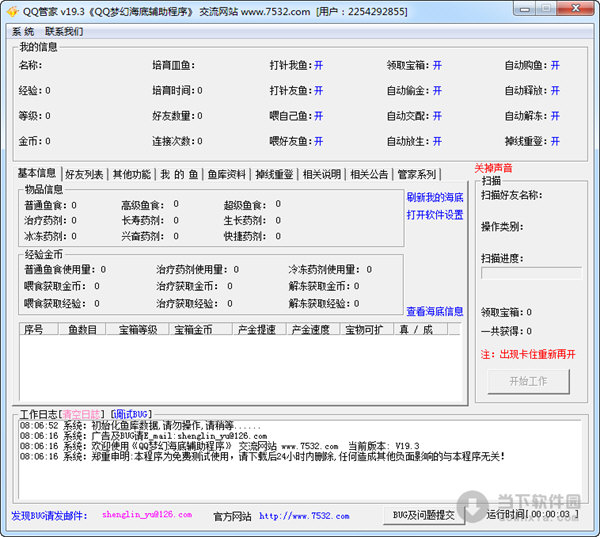Click the 宝物可扩 column header

[367, 329]
